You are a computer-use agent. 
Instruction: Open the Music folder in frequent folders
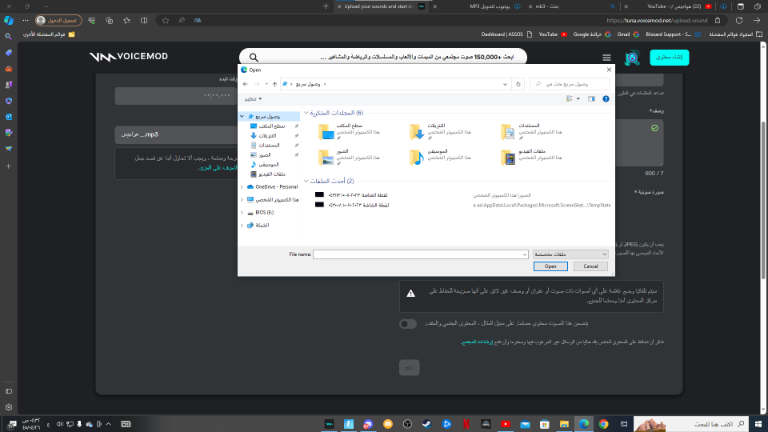click(x=417, y=157)
